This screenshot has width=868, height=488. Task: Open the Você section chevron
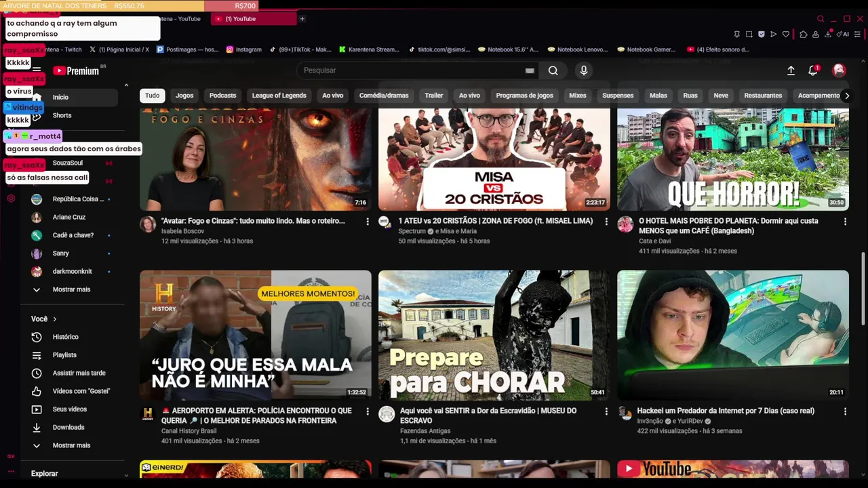click(55, 319)
